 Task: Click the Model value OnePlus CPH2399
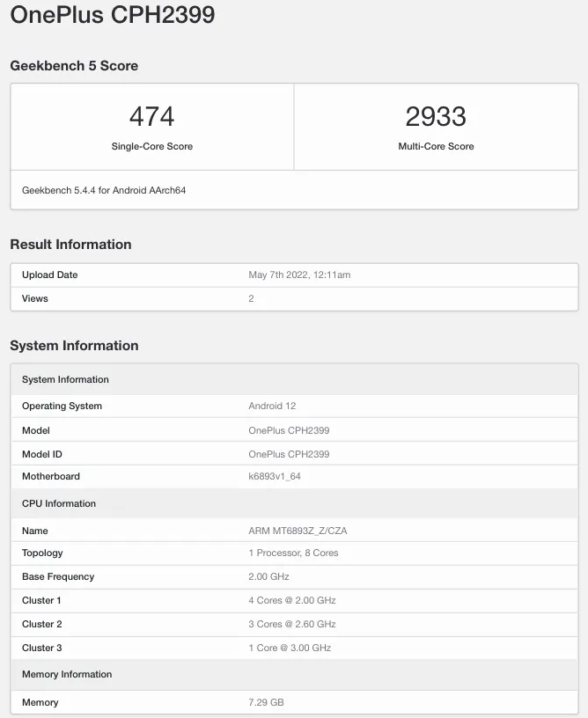tap(289, 431)
